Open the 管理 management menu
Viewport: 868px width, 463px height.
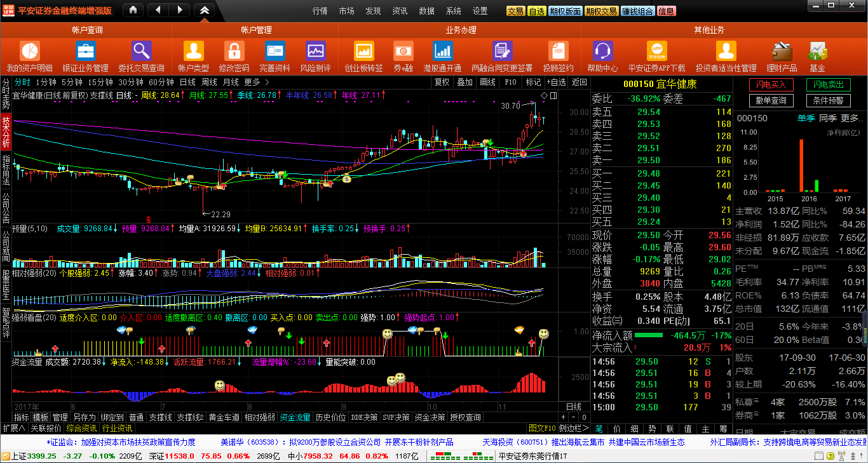tap(60, 417)
